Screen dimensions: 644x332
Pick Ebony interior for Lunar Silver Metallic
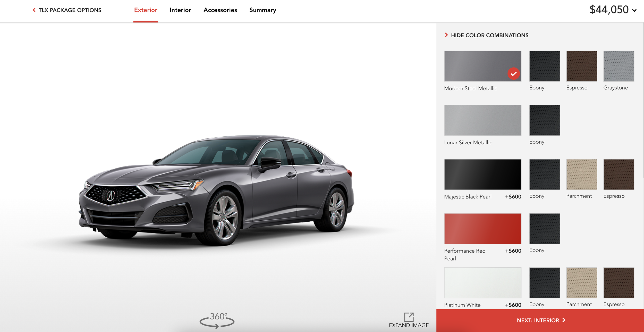545,120
